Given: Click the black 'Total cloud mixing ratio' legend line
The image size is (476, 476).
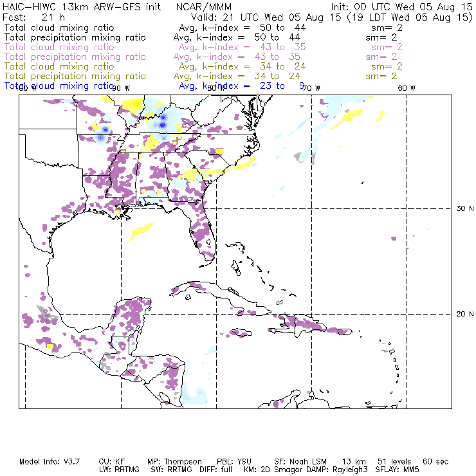Looking at the screenshot, I should (x=59, y=28).
